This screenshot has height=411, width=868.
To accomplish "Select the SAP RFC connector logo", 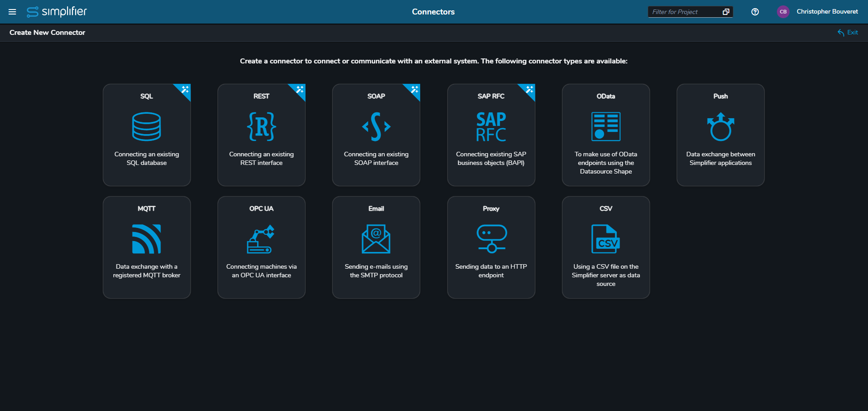I will pyautogui.click(x=491, y=127).
